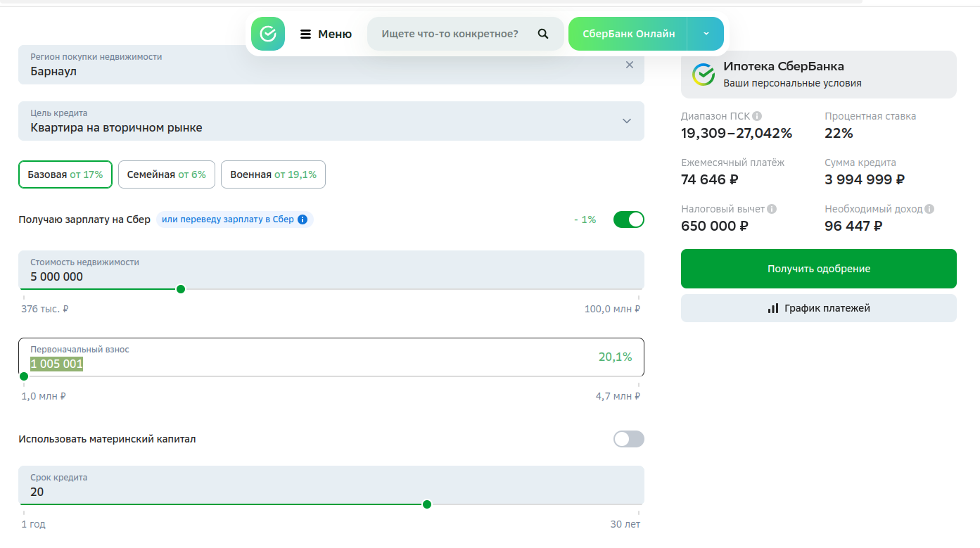
Task: Click info icon beside Необходимый доход
Action: pos(929,209)
